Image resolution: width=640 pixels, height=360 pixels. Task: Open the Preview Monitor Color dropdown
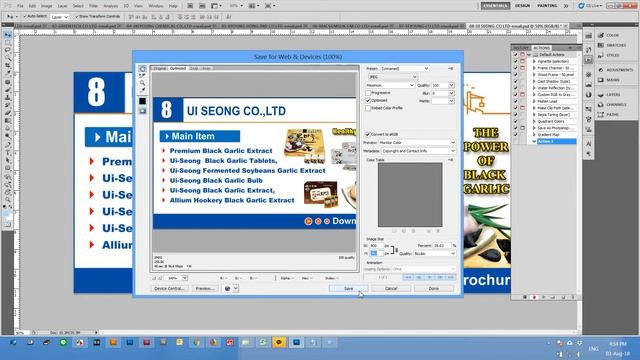pyautogui.click(x=417, y=143)
